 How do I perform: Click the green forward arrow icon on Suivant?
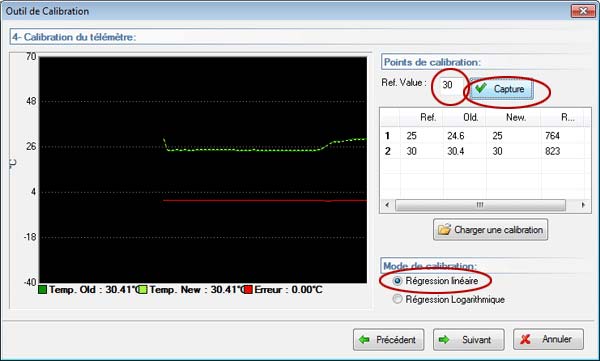(x=444, y=340)
